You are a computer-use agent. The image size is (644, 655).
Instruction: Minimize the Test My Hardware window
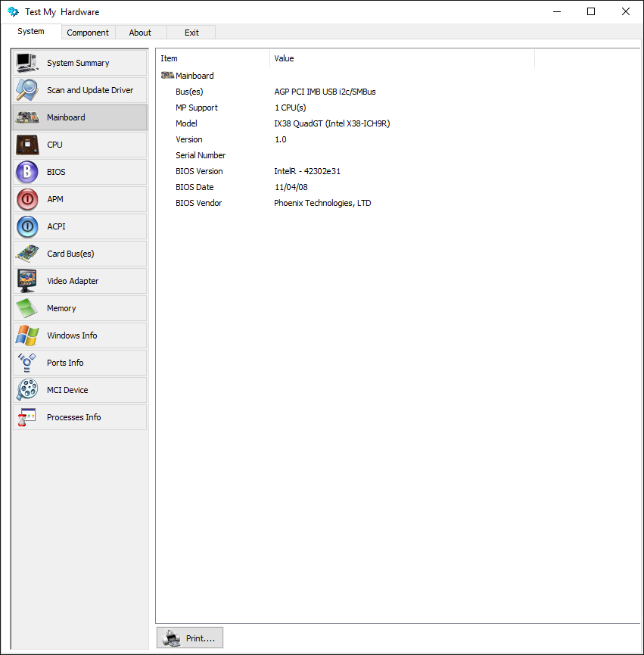(x=557, y=11)
